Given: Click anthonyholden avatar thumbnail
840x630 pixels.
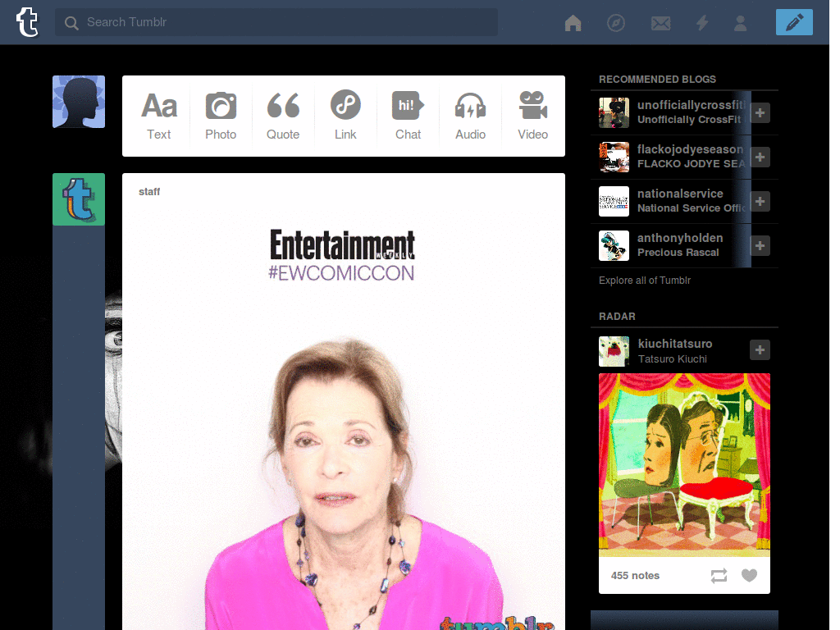Looking at the screenshot, I should 614,246.
